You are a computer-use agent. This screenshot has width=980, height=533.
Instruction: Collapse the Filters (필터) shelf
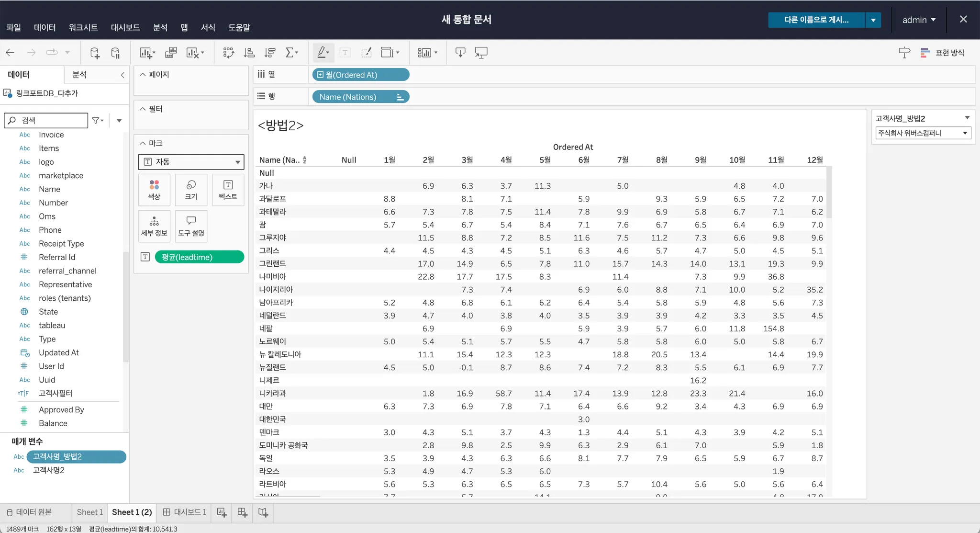tap(143, 109)
